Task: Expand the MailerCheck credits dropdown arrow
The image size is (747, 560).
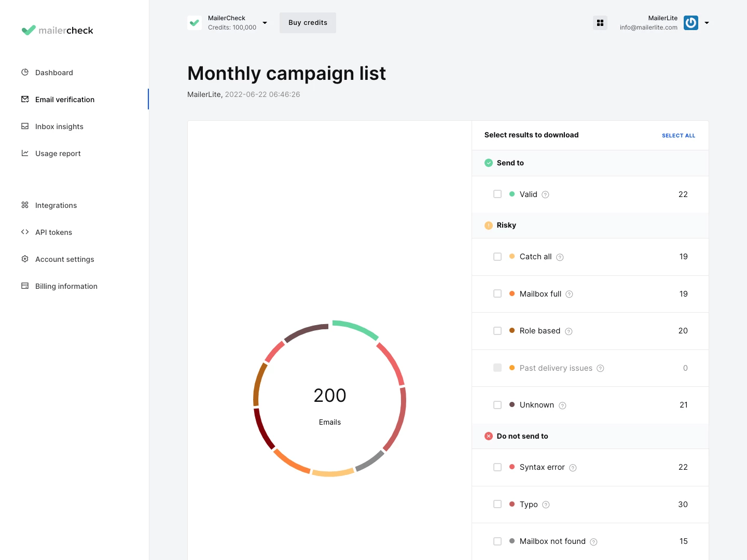Action: pyautogui.click(x=265, y=23)
